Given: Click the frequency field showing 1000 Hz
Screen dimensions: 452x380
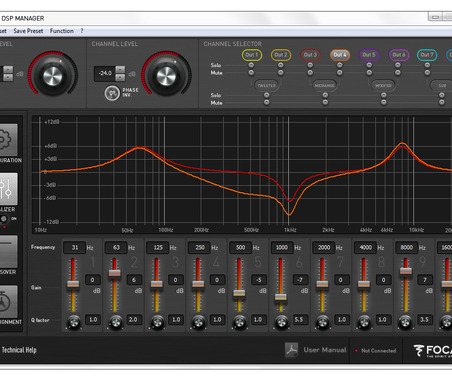Looking at the screenshot, I should point(282,248).
